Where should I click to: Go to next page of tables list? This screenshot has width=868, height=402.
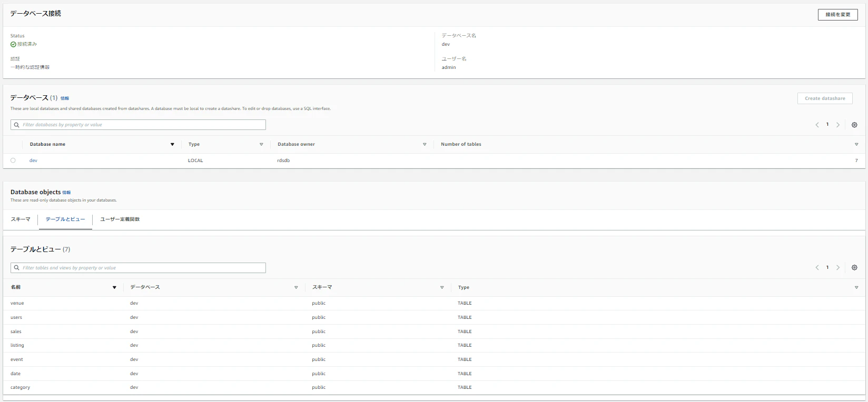tap(838, 268)
